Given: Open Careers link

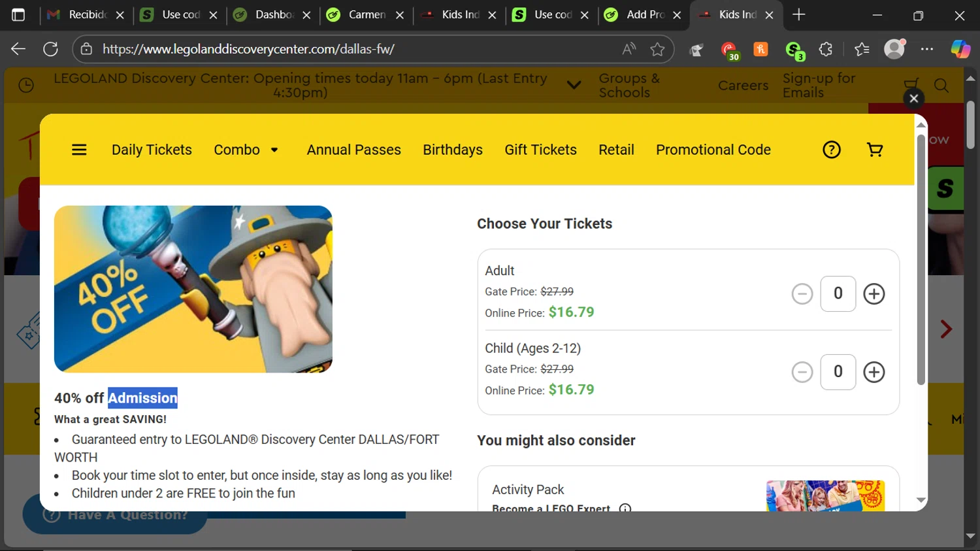Looking at the screenshot, I should tap(743, 85).
